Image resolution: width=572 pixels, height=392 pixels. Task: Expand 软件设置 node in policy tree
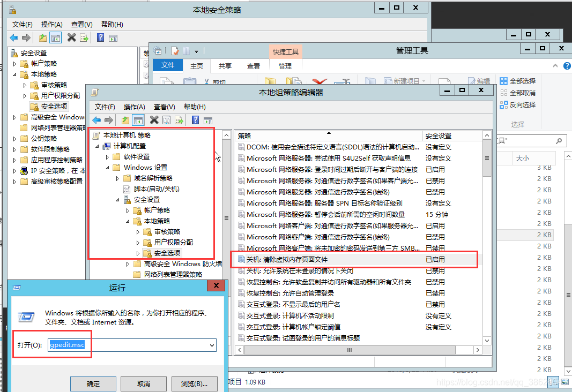point(107,157)
